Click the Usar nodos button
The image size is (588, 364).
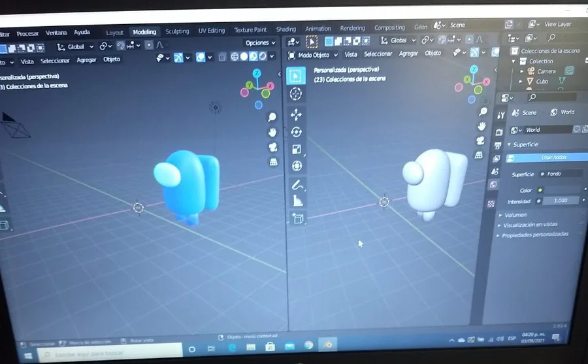pos(547,157)
